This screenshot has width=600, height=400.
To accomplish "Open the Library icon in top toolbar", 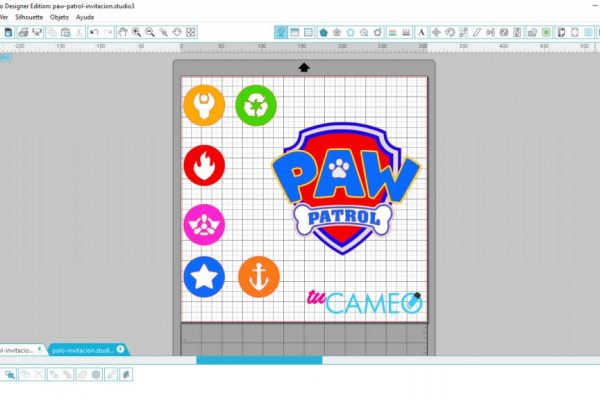I will [561, 33].
